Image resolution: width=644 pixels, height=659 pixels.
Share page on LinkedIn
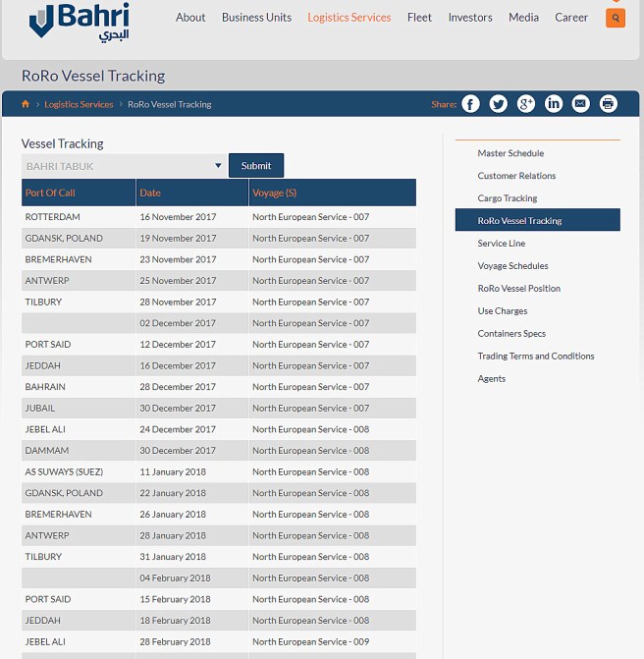point(554,104)
